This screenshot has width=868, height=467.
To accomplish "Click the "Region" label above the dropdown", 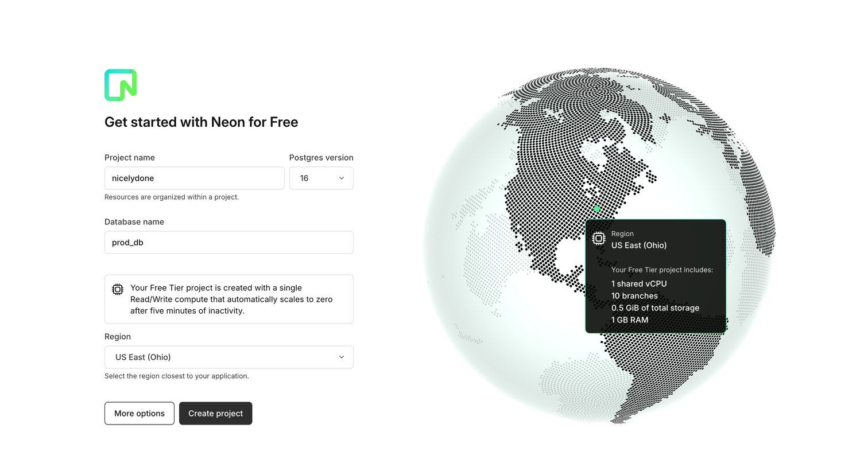I will (x=118, y=337).
